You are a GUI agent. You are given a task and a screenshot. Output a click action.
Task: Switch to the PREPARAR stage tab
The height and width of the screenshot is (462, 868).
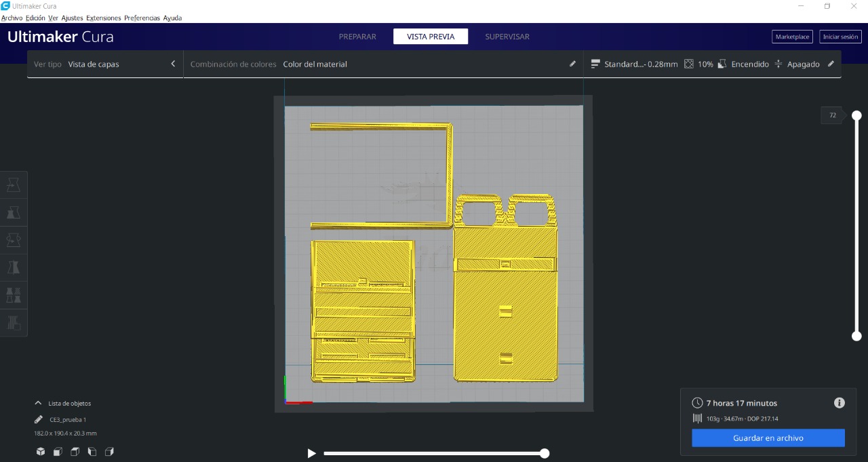pyautogui.click(x=357, y=37)
